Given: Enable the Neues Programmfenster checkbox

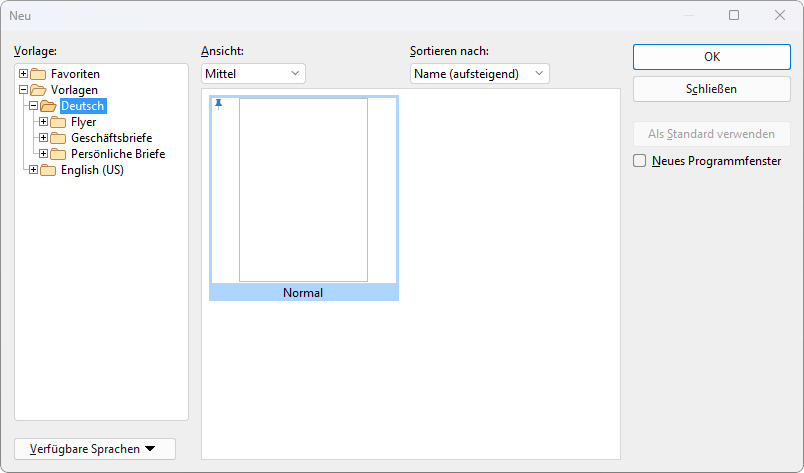Looking at the screenshot, I should (x=639, y=161).
